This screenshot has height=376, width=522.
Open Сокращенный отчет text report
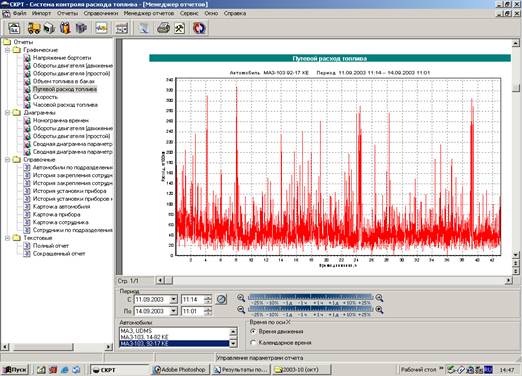(59, 254)
